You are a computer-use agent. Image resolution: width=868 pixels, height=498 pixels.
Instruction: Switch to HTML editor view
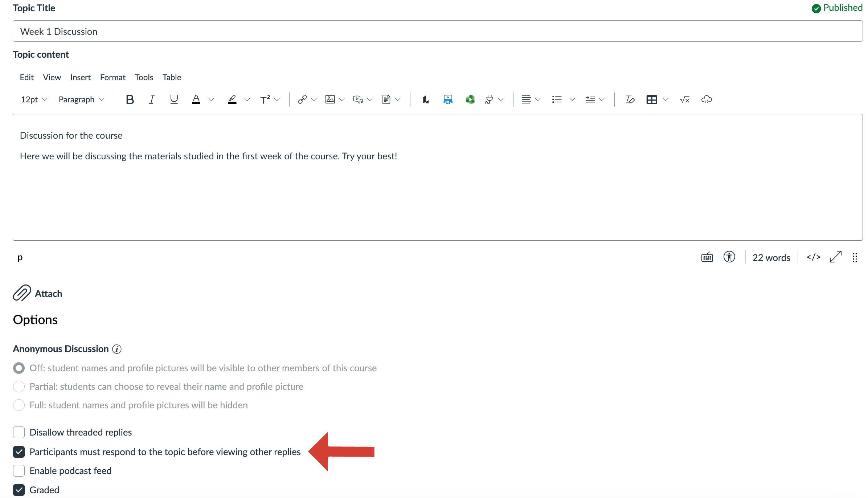[x=813, y=257]
